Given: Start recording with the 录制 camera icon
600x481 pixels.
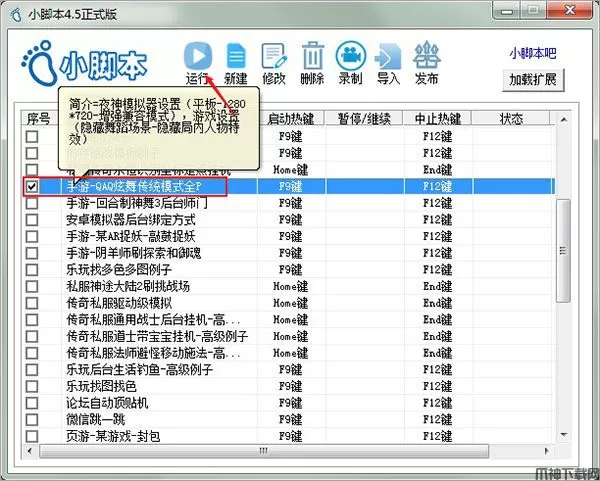Looking at the screenshot, I should 351,56.
